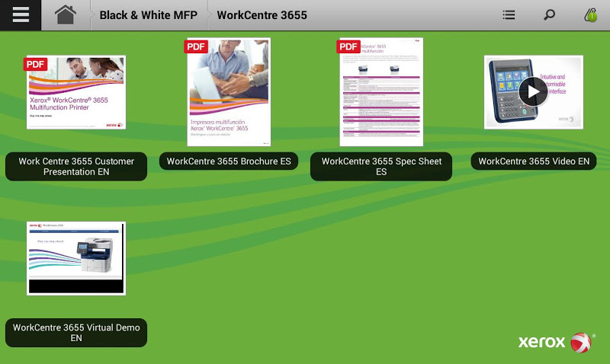This screenshot has width=610, height=364.
Task: Open Customer Presentation EN PDF thumbnail
Action: 76,92
